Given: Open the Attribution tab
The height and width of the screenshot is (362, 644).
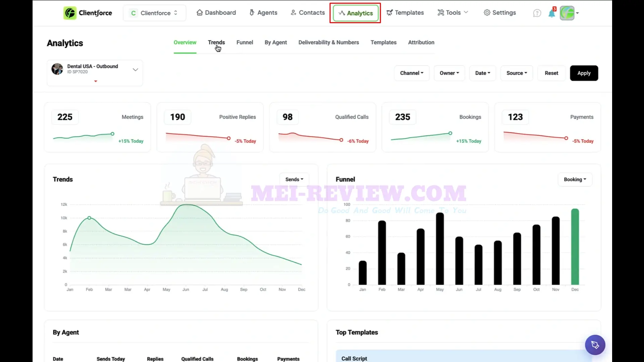Looking at the screenshot, I should 421,43.
